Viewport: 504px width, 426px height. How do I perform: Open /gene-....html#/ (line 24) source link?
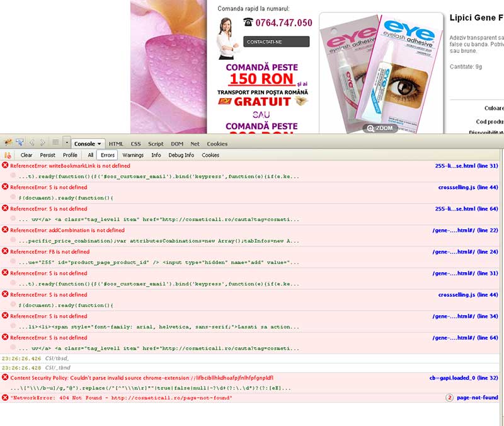(465, 251)
